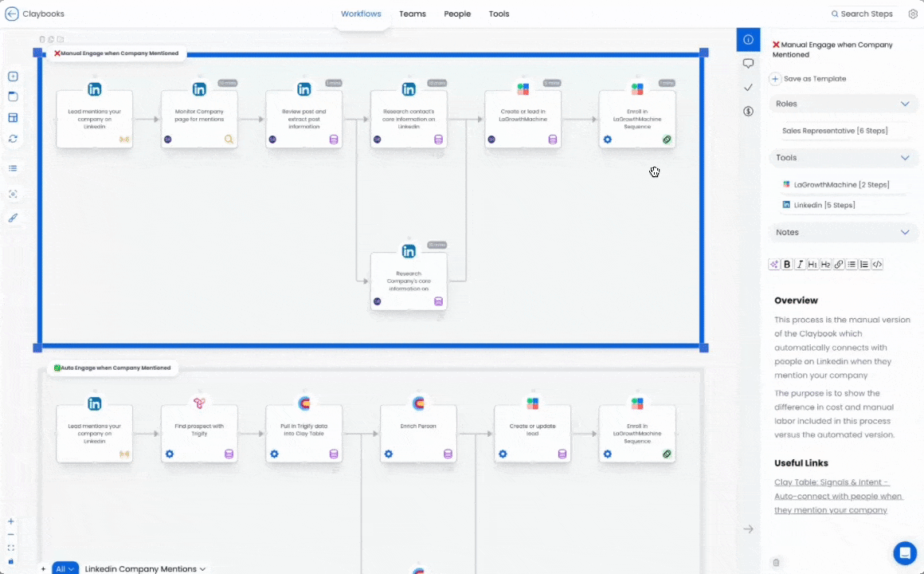
Task: Open the Tools menu in the top bar
Action: [x=499, y=14]
